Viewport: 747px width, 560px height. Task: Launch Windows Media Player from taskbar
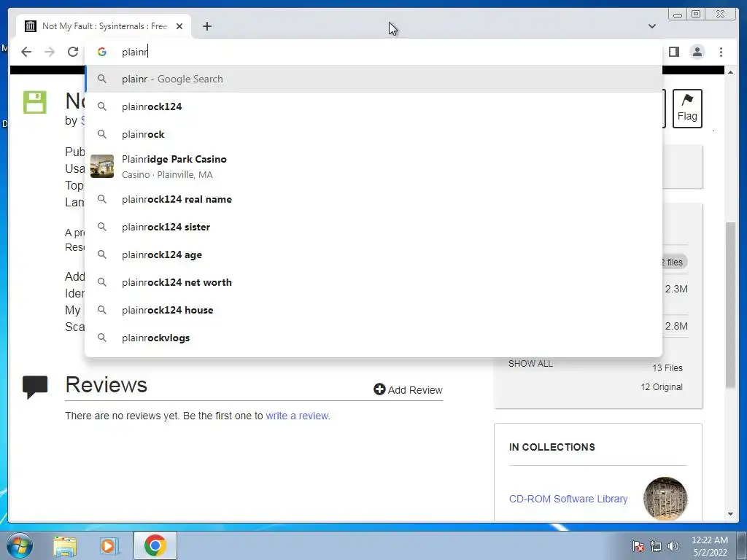[108, 545]
